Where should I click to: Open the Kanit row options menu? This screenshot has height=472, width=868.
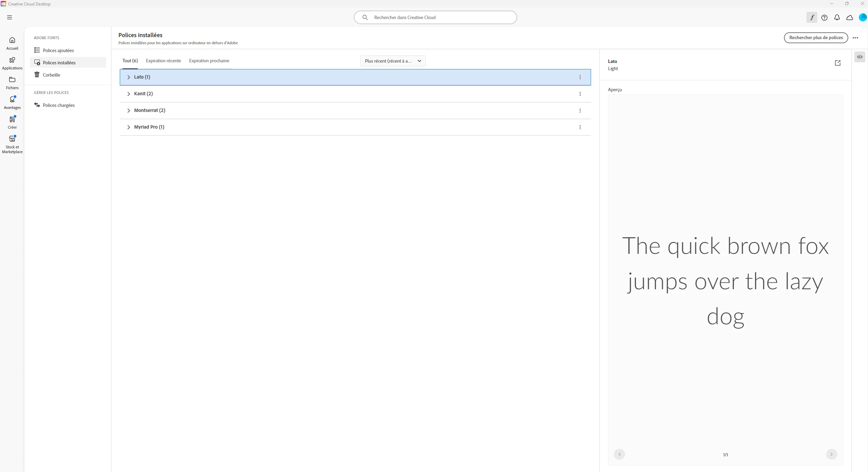click(580, 94)
